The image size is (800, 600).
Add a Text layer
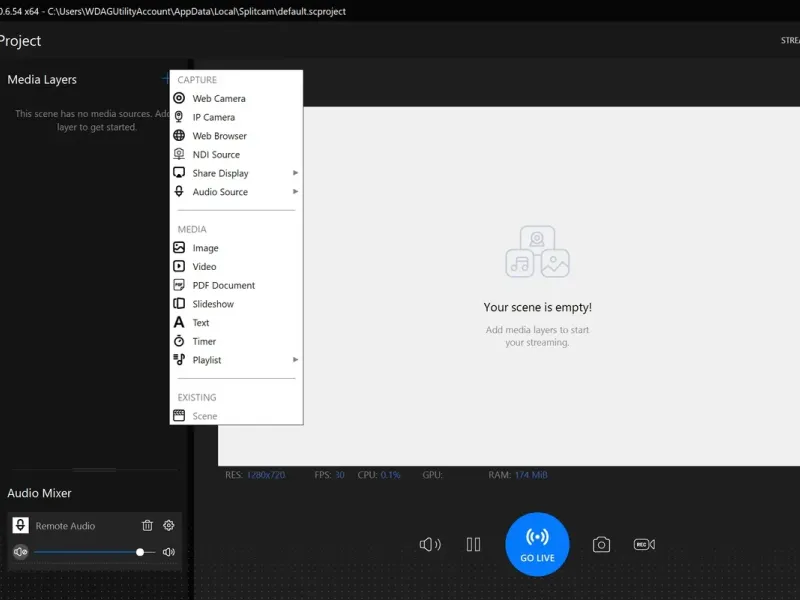tap(236, 322)
